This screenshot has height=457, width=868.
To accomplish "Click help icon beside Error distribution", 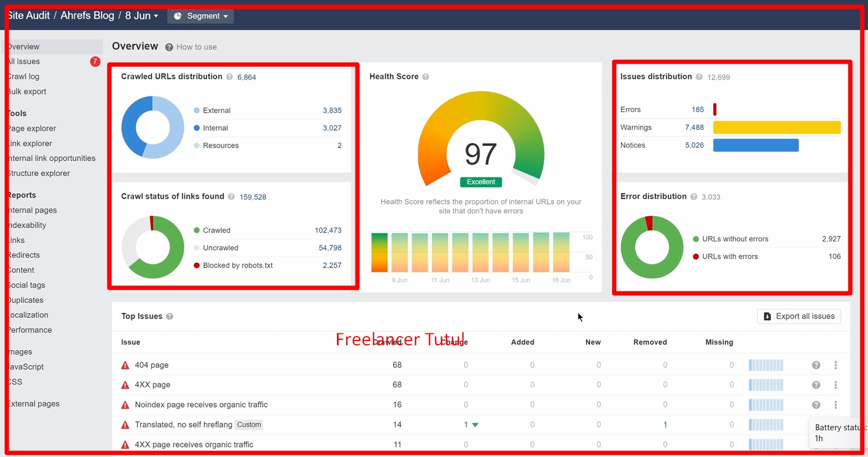I will coord(694,197).
